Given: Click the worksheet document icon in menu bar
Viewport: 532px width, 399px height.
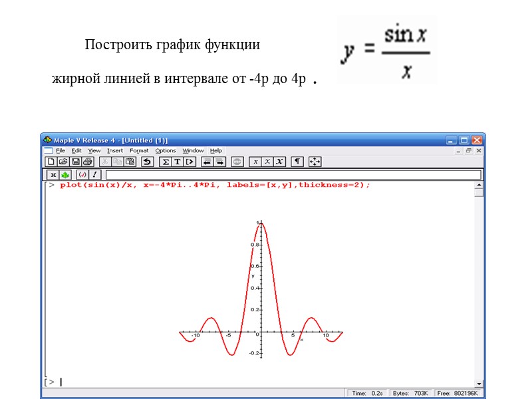Looking at the screenshot, I should coord(49,151).
